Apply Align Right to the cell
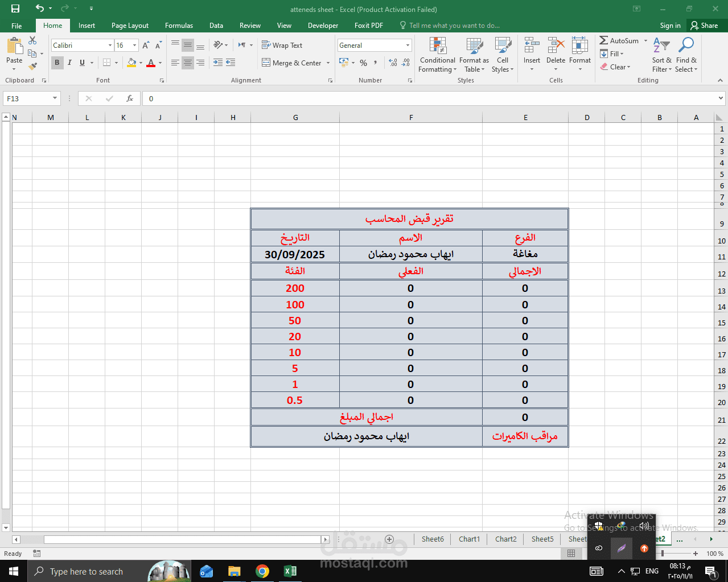728x582 pixels. coord(200,63)
